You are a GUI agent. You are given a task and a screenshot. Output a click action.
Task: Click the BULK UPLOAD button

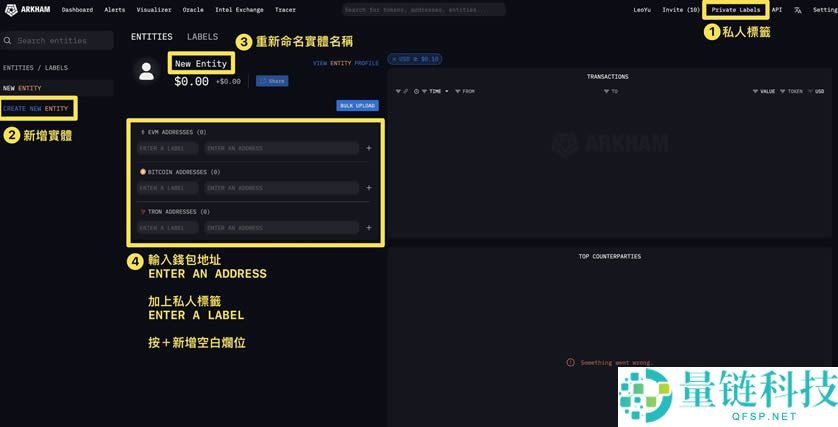click(358, 105)
